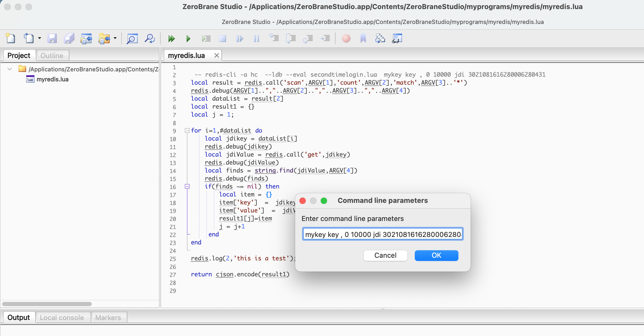Viewport: 644px width, 336px height.
Task: Start debugging with double green arrow
Action: tap(172, 39)
